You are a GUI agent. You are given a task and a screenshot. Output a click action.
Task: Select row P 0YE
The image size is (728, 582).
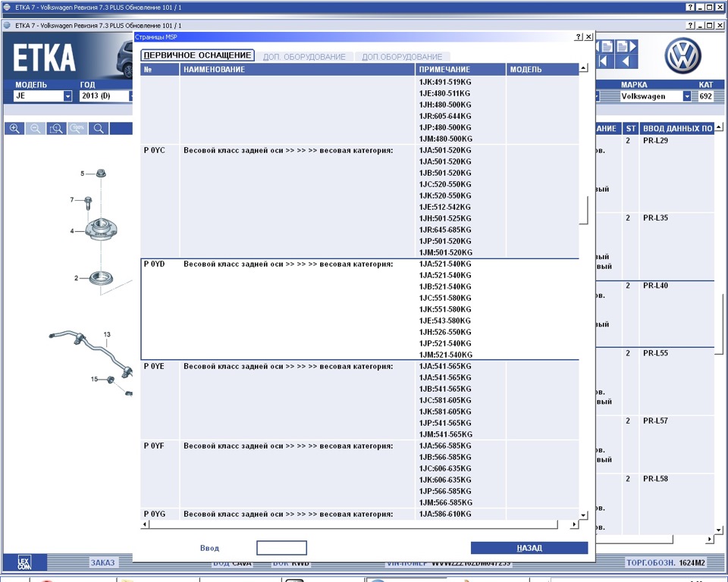click(359, 400)
